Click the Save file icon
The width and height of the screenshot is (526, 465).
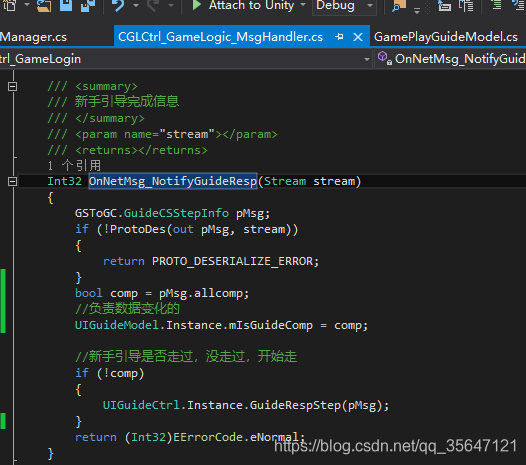click(x=66, y=5)
